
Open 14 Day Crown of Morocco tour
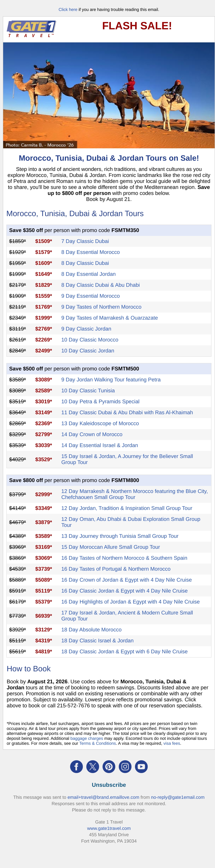tap(91, 434)
